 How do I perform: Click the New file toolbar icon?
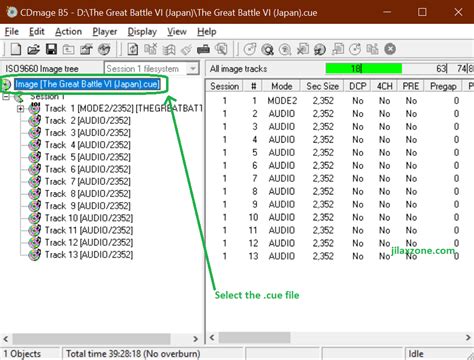click(16, 49)
